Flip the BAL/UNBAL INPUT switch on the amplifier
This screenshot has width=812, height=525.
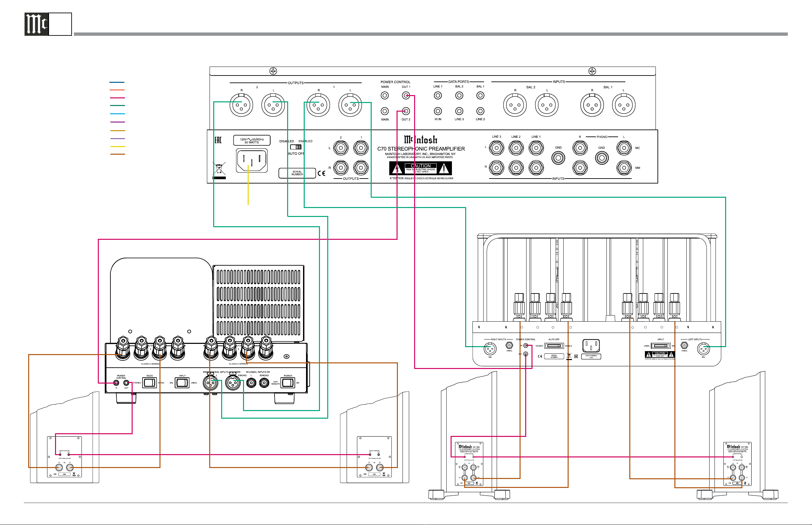(x=182, y=383)
